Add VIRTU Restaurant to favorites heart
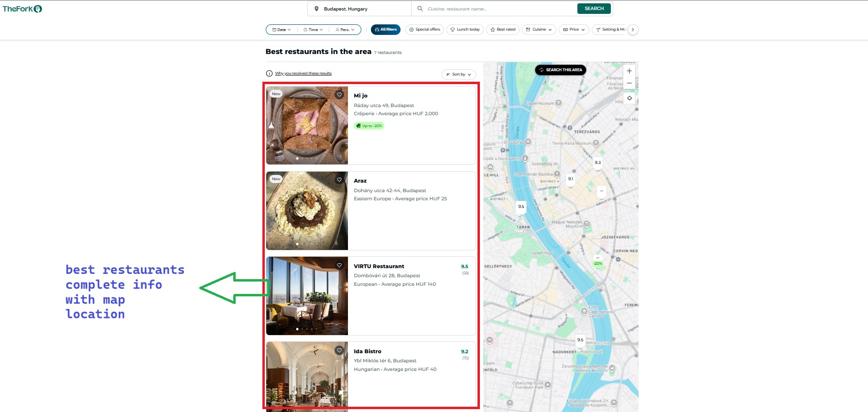This screenshot has height=412, width=868. click(x=339, y=265)
